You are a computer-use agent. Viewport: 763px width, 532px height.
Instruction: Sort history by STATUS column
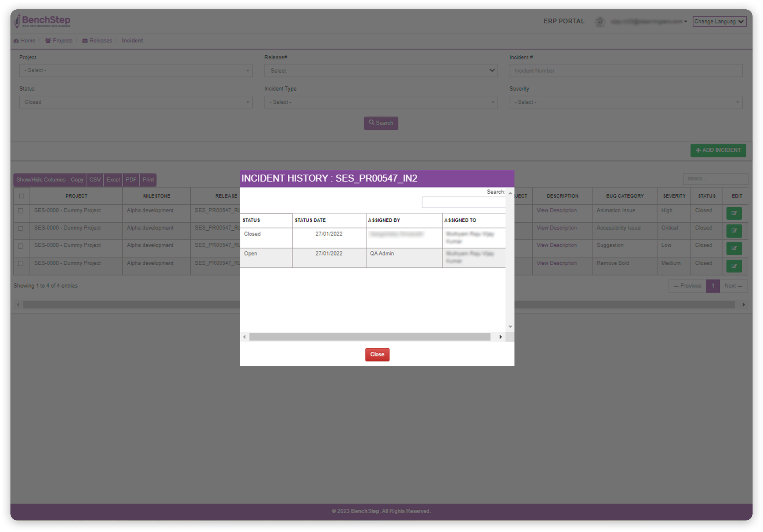coord(266,220)
